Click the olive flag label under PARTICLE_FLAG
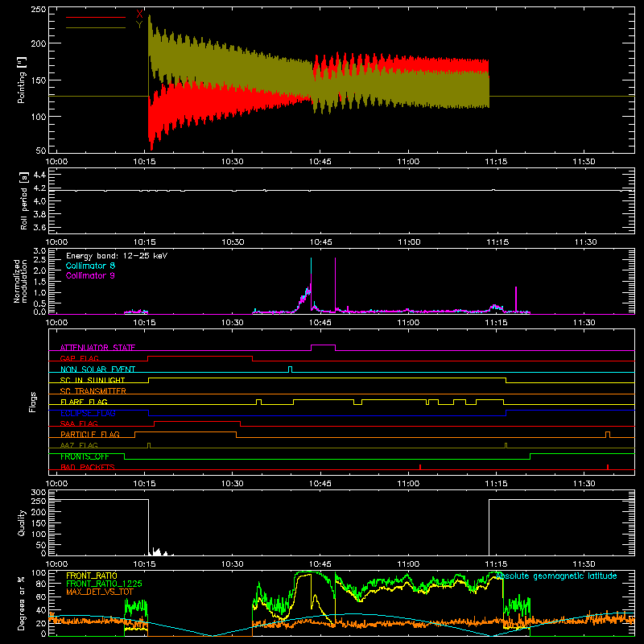The width and height of the screenshot is (644, 644). [x=79, y=446]
